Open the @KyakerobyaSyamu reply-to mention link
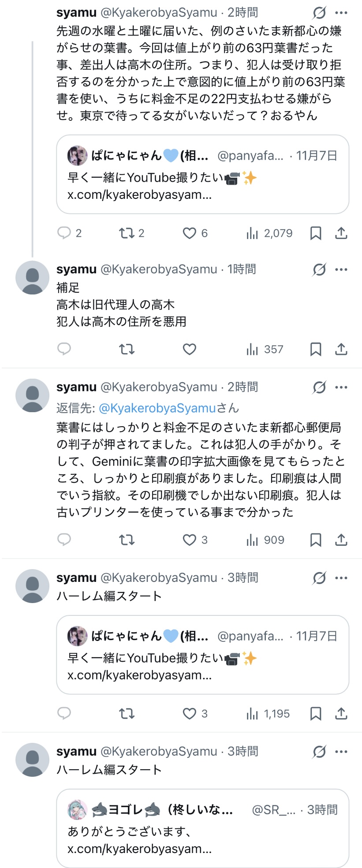Image resolution: width=362 pixels, height=868 pixels. click(157, 408)
